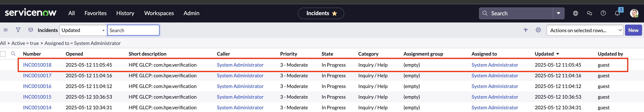Open the help question mark icon
This screenshot has height=112, width=644.
coord(603,13)
